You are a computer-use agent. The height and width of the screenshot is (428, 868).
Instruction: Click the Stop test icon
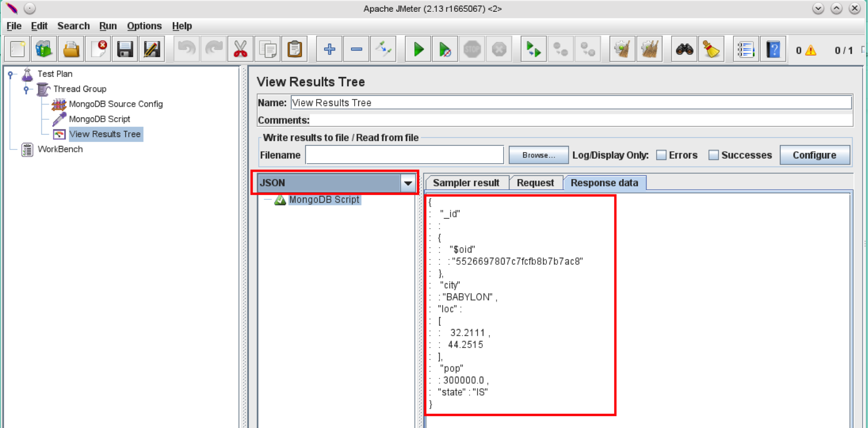point(472,49)
